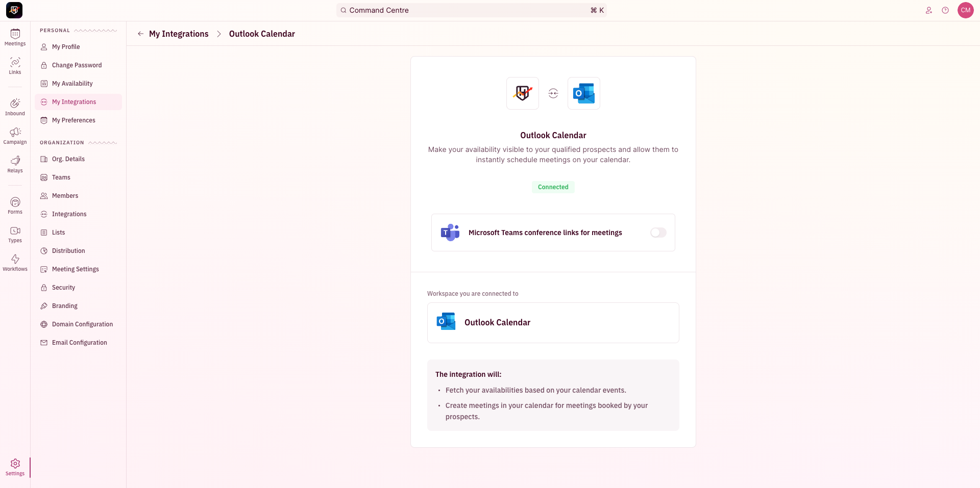The image size is (980, 488).
Task: Click the ⌘ K shortcut hint
Action: click(597, 10)
